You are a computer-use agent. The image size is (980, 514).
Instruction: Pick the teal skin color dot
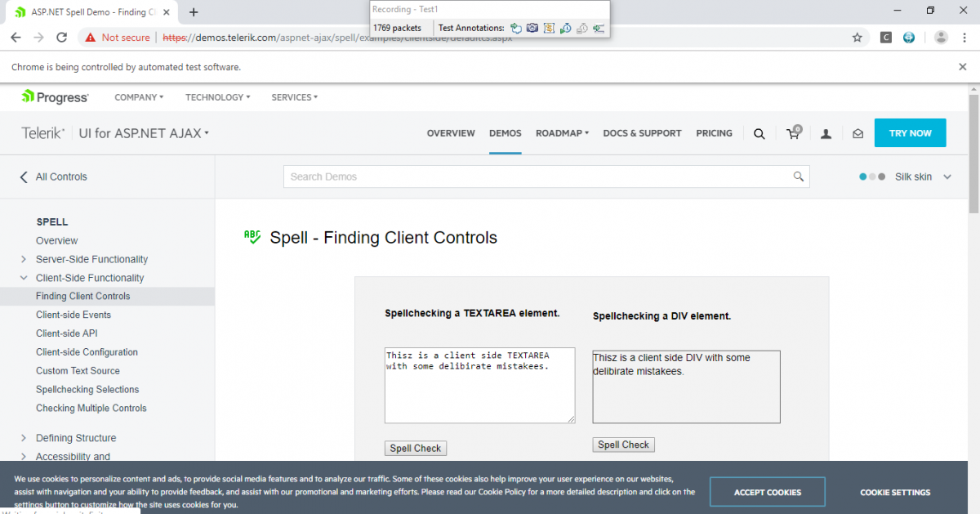tap(862, 177)
